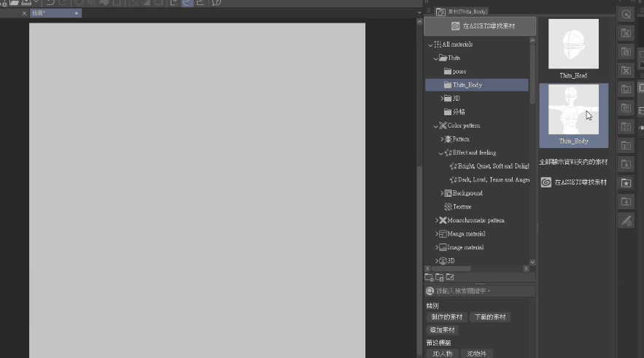Close the document tab with the X

24,13
